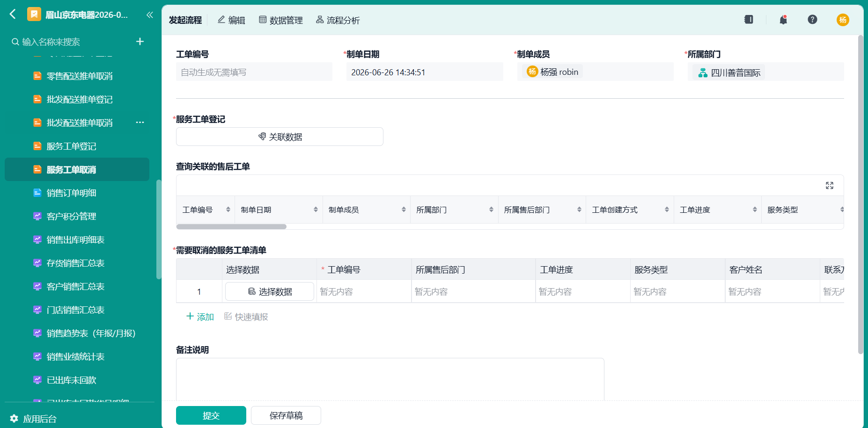Click the sidebar vertical scrollbar

[159, 229]
